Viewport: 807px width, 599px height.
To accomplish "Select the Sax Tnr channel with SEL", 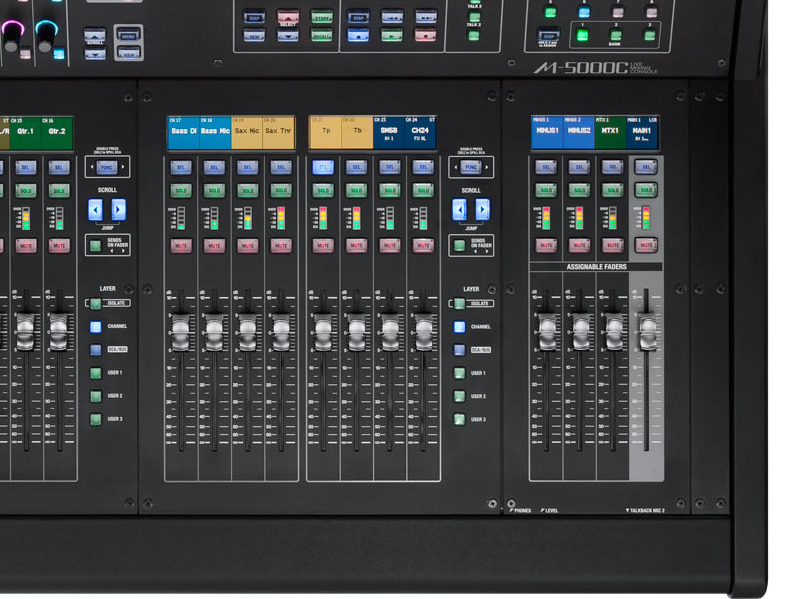I will (281, 167).
